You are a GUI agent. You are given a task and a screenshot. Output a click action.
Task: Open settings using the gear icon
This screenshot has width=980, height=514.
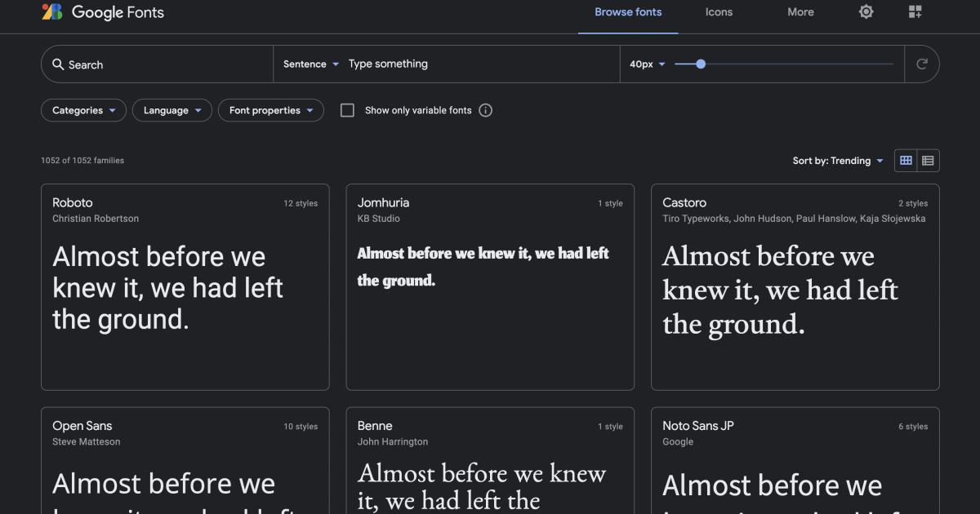tap(866, 12)
